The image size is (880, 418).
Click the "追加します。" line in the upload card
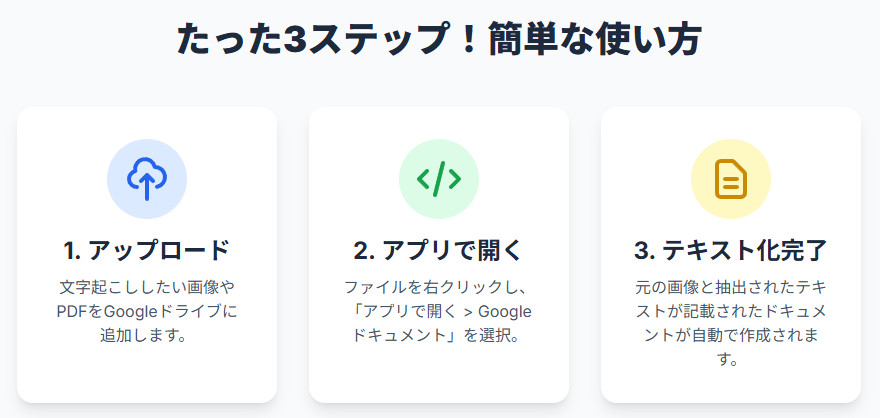147,335
